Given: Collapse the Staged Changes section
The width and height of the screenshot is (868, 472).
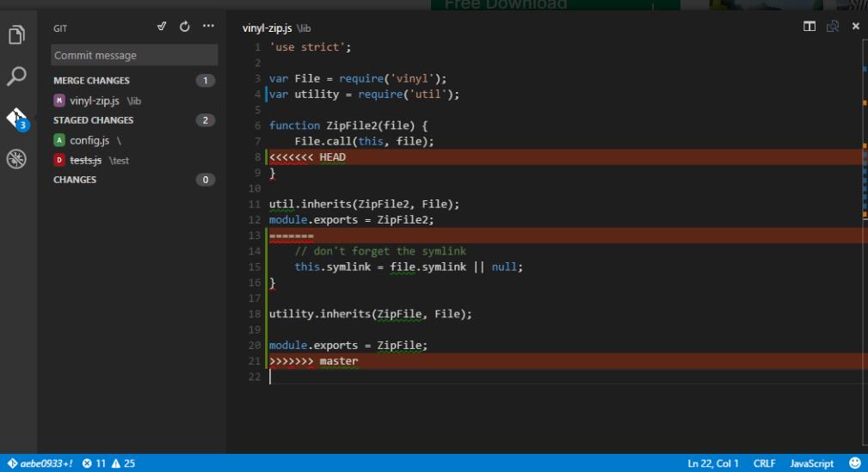Looking at the screenshot, I should pyautogui.click(x=93, y=120).
